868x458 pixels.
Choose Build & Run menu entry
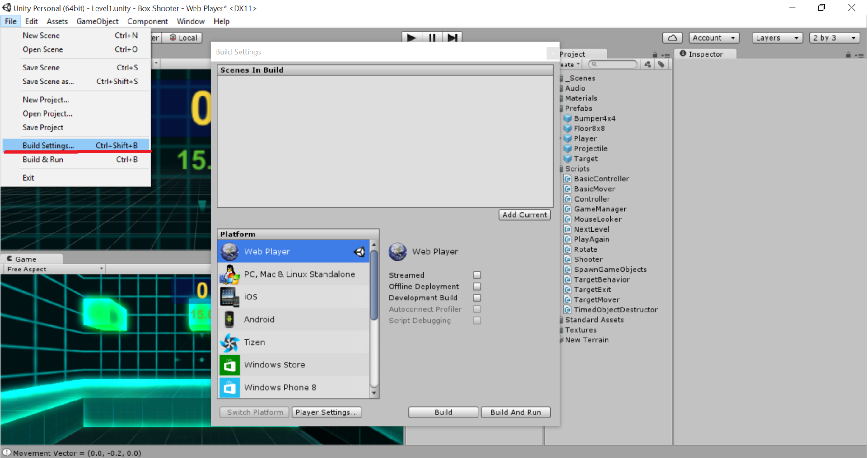pyautogui.click(x=76, y=159)
